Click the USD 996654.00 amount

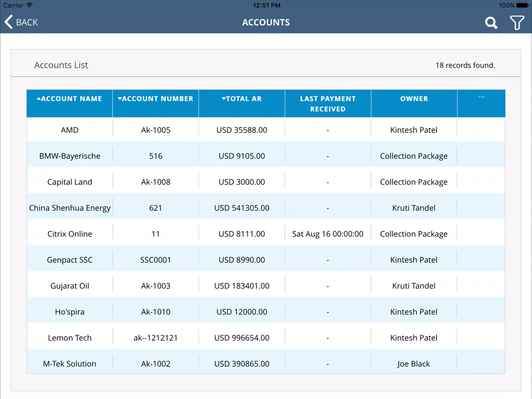coord(242,338)
